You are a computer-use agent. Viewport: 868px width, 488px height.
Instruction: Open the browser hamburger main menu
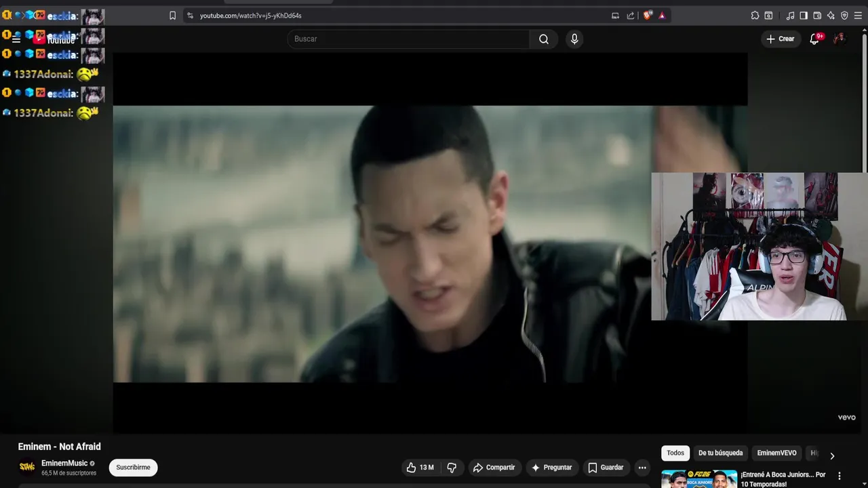coord(858,16)
